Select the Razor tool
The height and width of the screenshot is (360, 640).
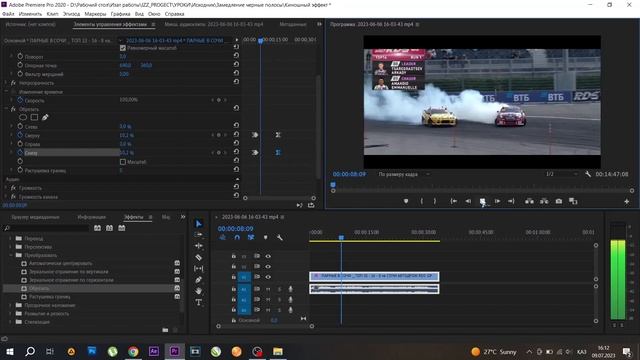(x=198, y=257)
